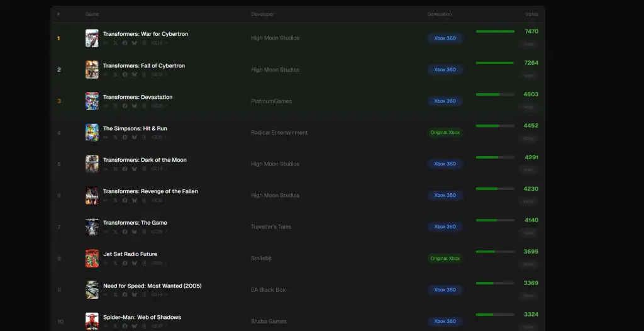Vote for Transformers: Fall of Cybertron
644x331 pixels.
click(528, 76)
